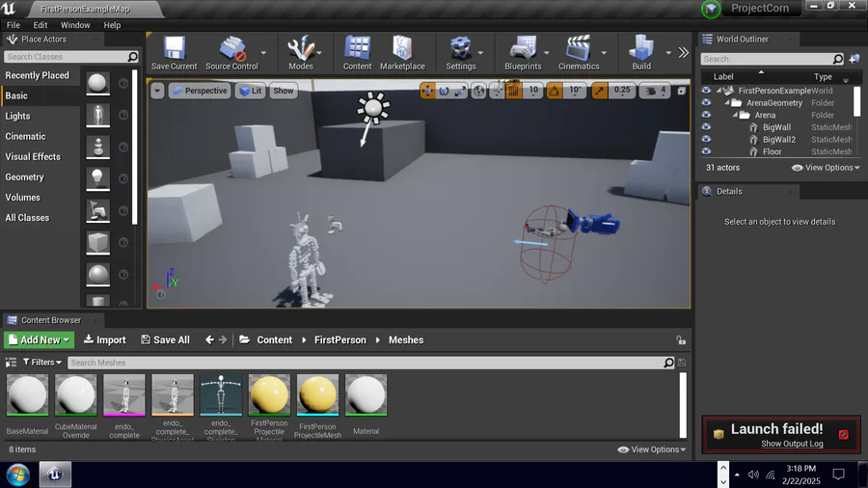868x488 pixels.
Task: Open scale snap value 0.25 dropdown
Action: (x=622, y=91)
